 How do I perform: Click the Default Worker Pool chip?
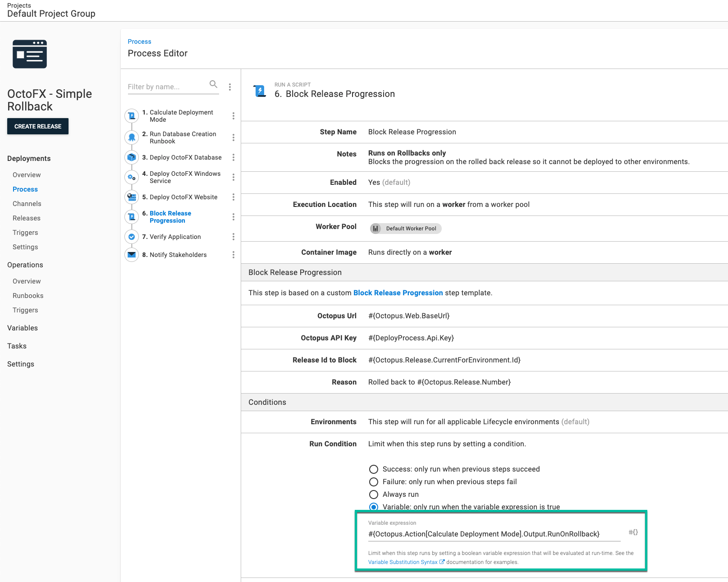pyautogui.click(x=406, y=229)
